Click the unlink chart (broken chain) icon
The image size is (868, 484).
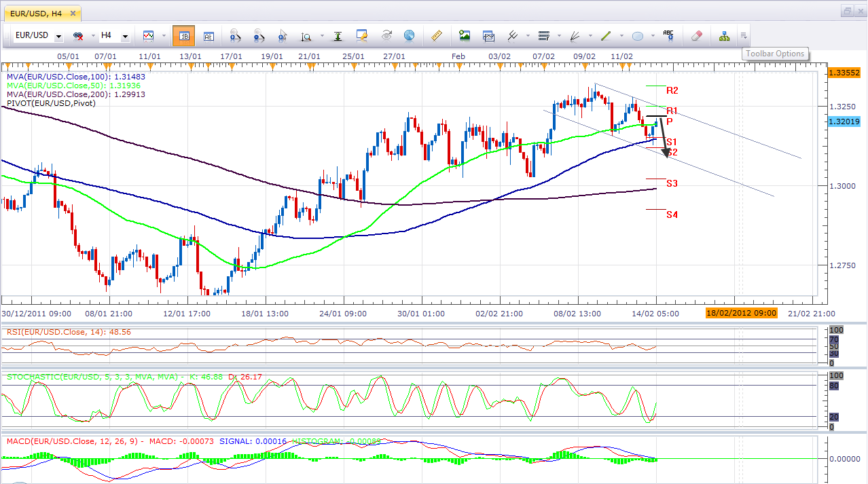[x=78, y=36]
